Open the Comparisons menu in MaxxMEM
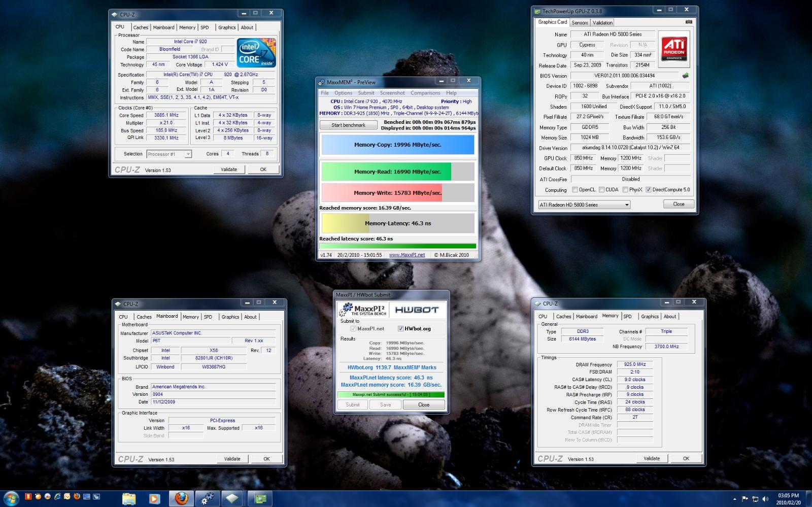Viewport: 812px width, 507px height. [425, 93]
